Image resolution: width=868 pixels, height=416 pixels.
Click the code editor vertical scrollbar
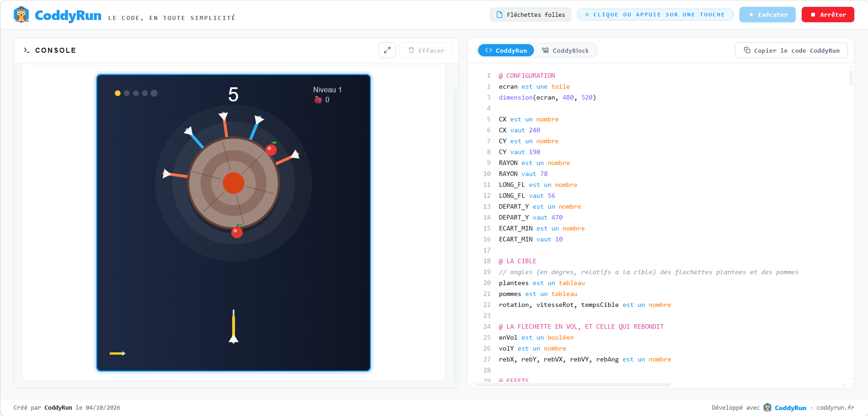pos(851,78)
